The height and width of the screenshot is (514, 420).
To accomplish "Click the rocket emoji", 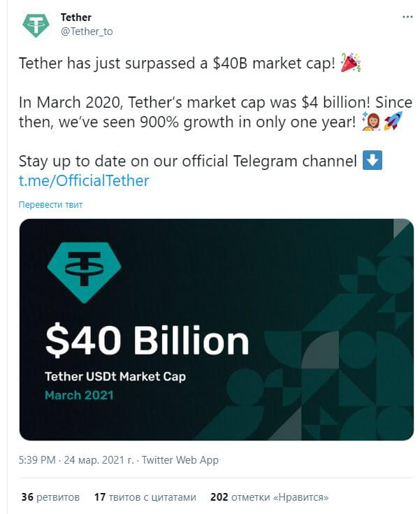I will (x=393, y=121).
